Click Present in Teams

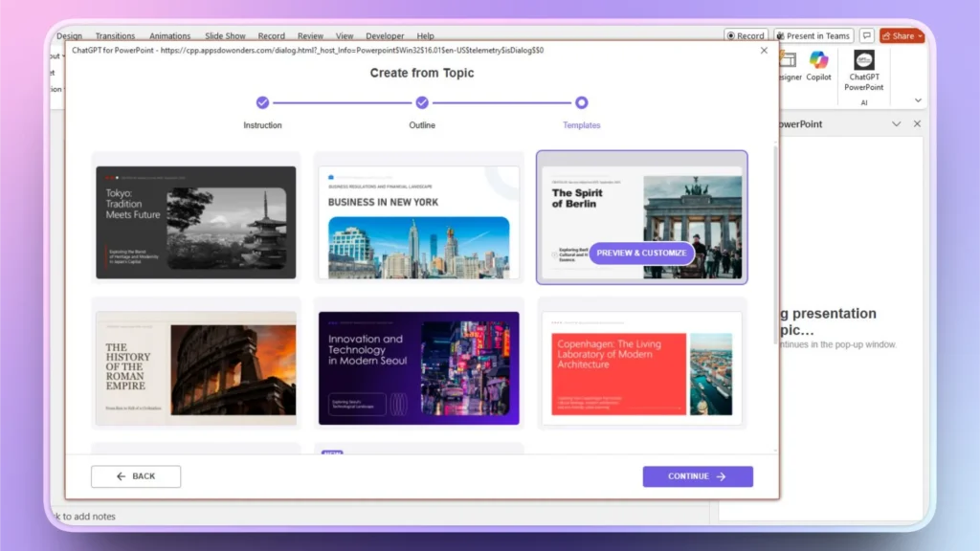click(x=813, y=35)
